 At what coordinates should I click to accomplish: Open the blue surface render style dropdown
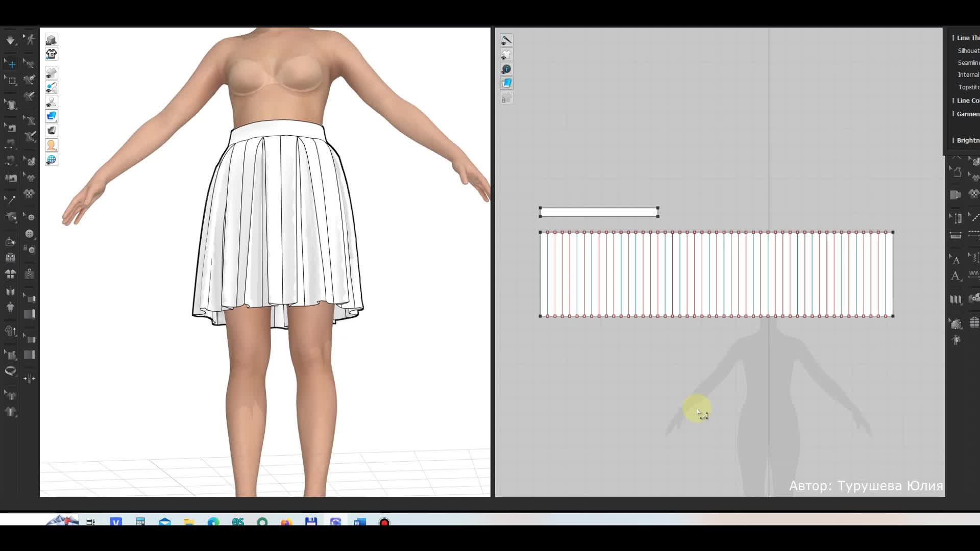[x=51, y=116]
